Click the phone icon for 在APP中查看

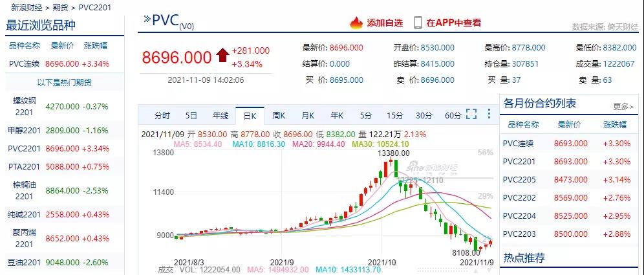418,23
